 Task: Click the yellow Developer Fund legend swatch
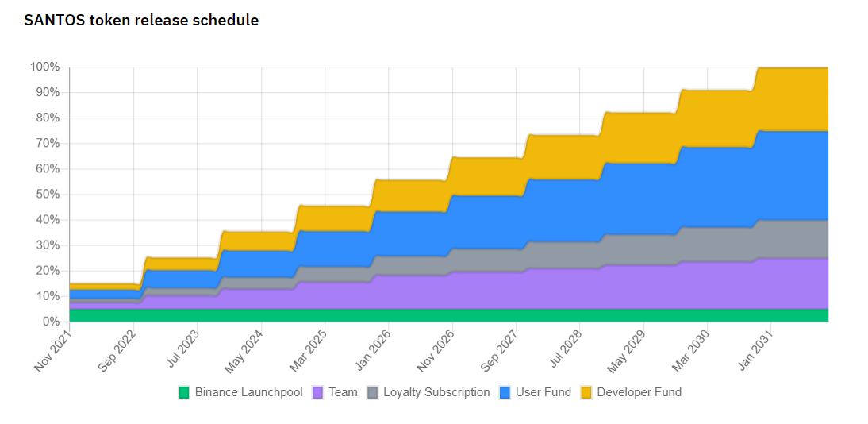tap(586, 392)
